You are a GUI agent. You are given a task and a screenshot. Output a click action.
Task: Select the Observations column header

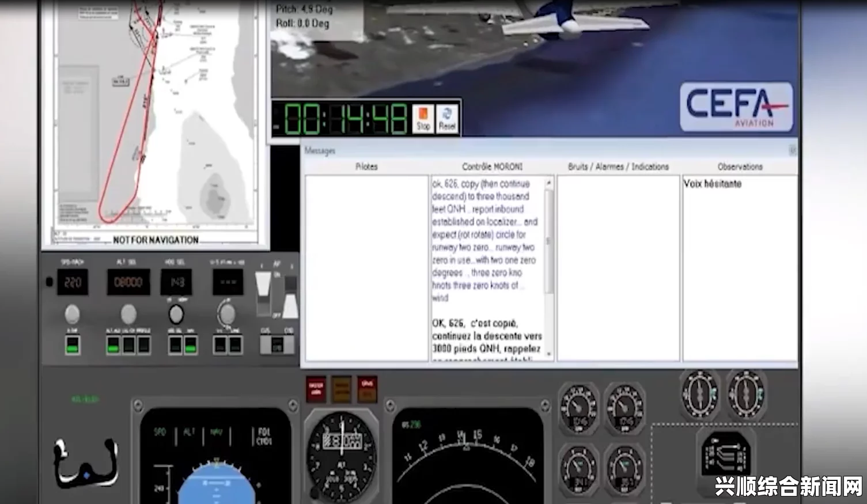coord(740,166)
